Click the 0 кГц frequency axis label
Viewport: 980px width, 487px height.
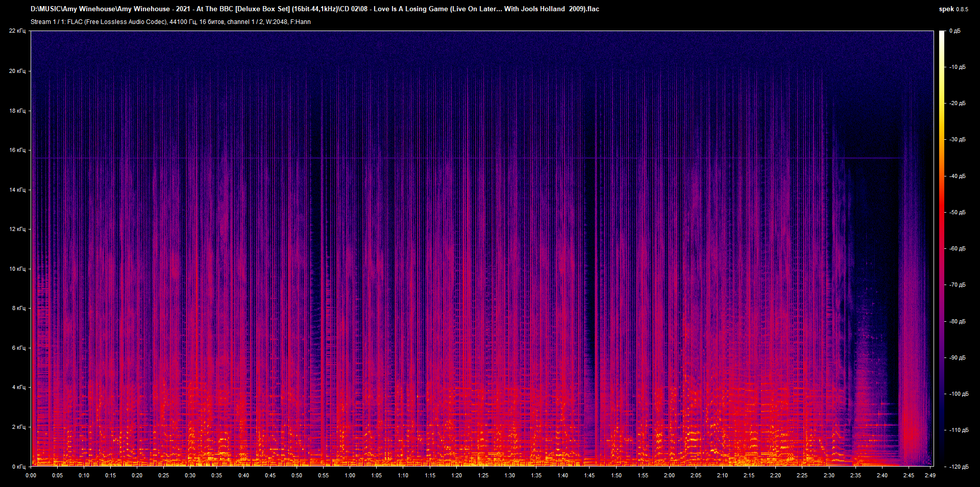point(19,467)
